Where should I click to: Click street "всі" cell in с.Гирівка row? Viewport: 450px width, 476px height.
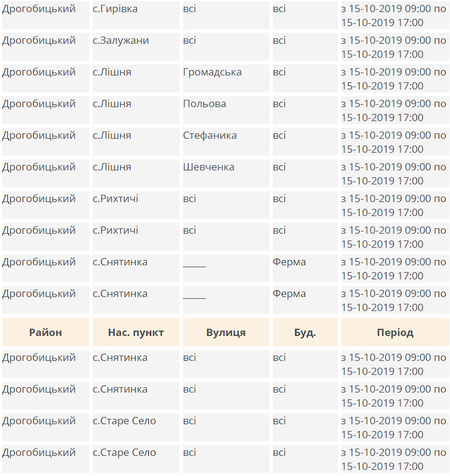click(x=190, y=9)
